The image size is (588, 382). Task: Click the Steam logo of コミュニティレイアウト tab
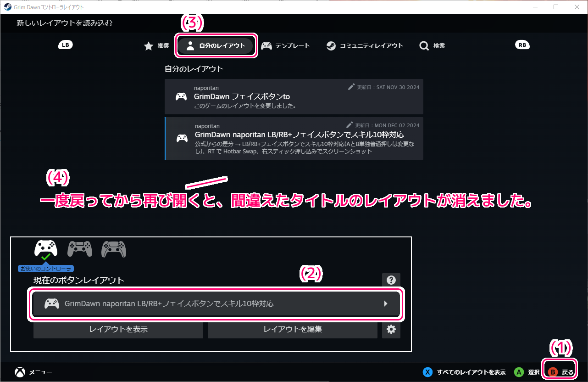(331, 46)
